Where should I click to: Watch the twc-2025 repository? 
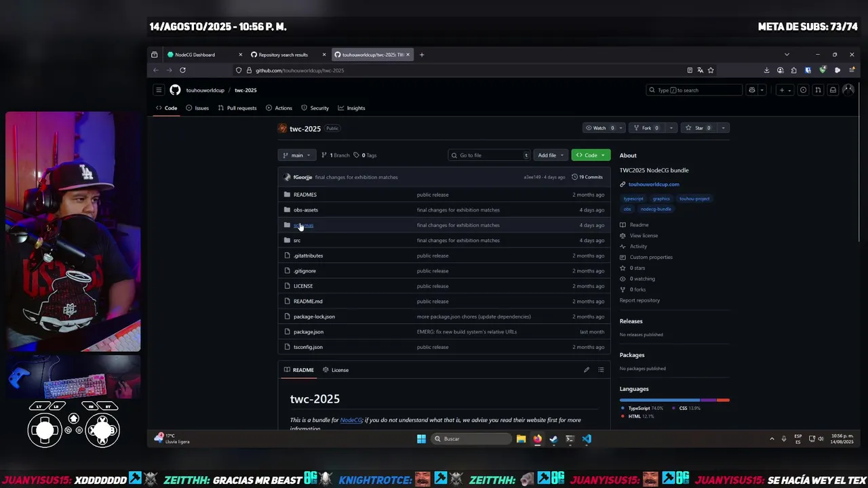(599, 128)
